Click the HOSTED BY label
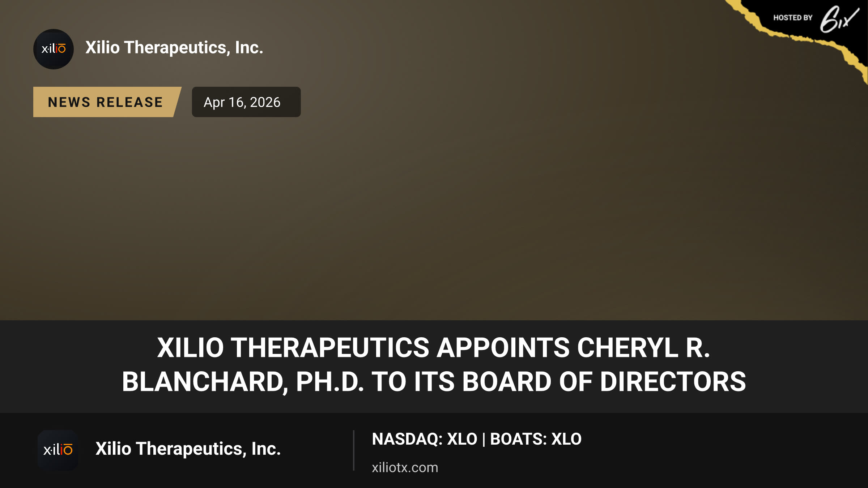The image size is (868, 488). pyautogui.click(x=793, y=18)
